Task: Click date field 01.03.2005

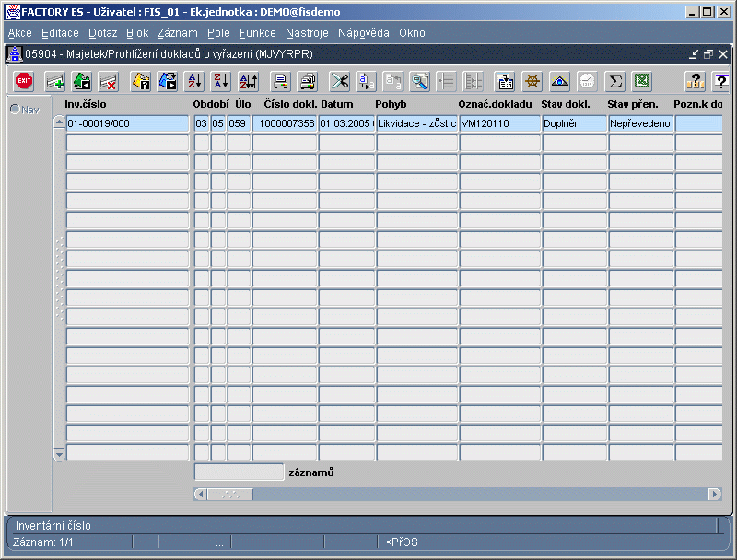Action: pos(347,123)
